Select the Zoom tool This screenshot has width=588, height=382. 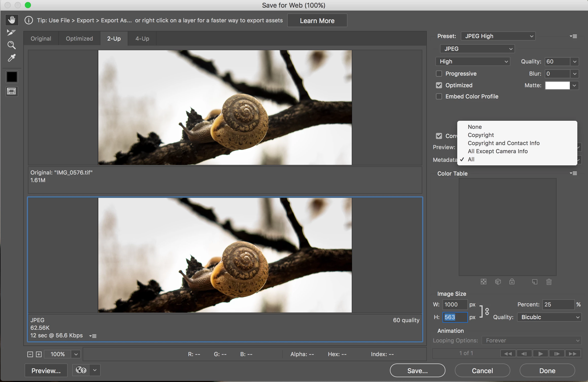(x=11, y=45)
